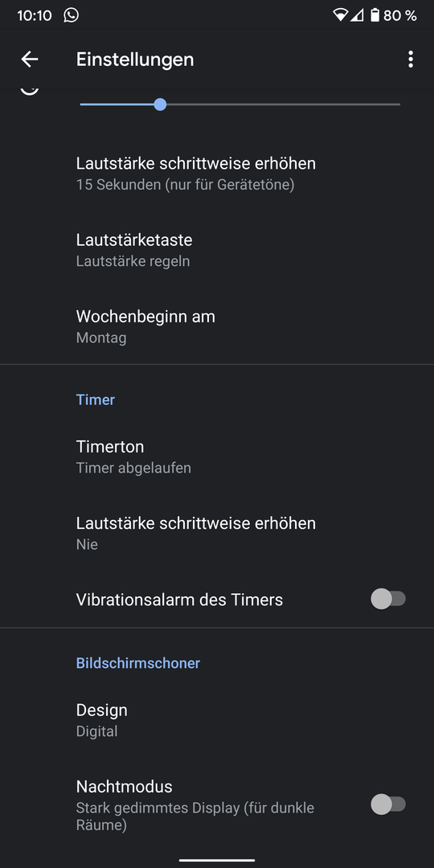
Task: Tap the bottom navigation gesture bar
Action: (217, 860)
